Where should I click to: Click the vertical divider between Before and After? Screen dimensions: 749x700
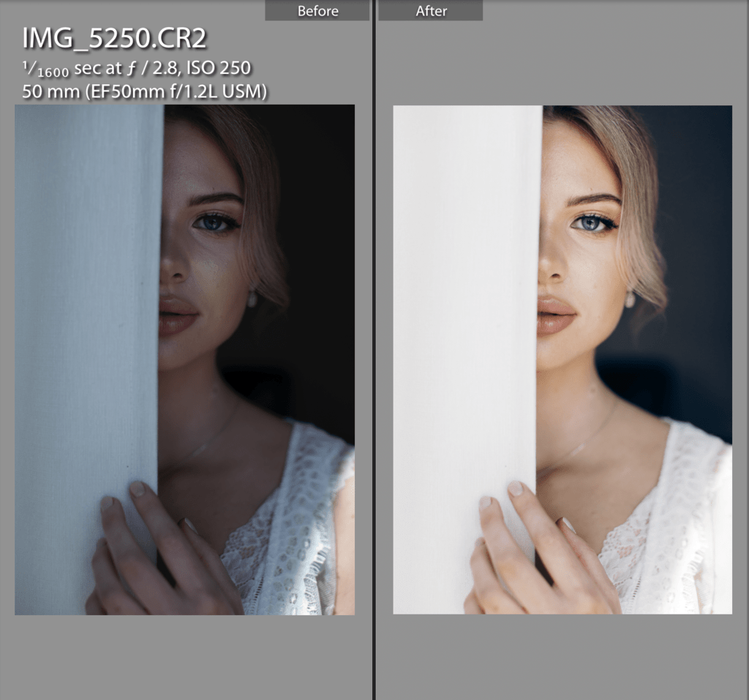(x=374, y=350)
